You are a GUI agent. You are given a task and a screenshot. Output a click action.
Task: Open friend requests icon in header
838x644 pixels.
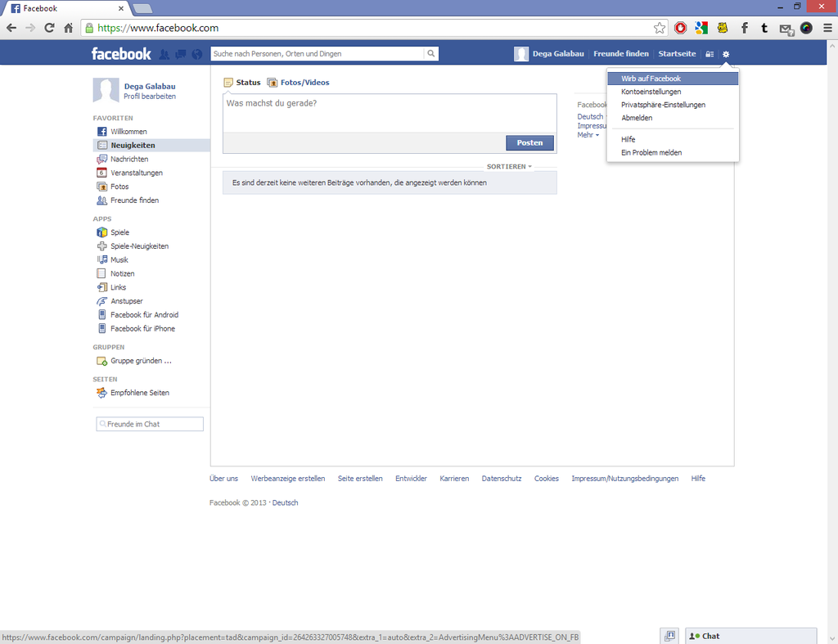tap(164, 54)
